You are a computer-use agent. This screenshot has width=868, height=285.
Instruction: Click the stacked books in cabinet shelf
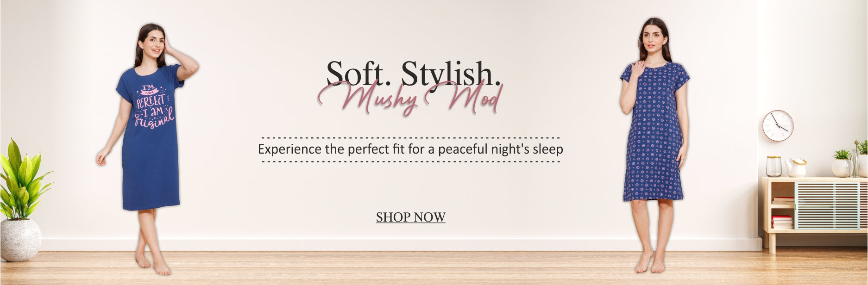pos(782,221)
